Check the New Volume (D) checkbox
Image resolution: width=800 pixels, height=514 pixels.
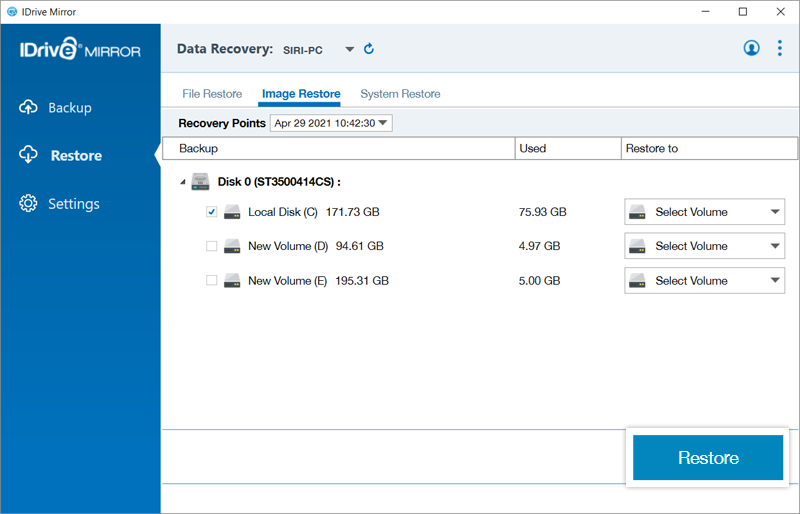[x=211, y=246]
